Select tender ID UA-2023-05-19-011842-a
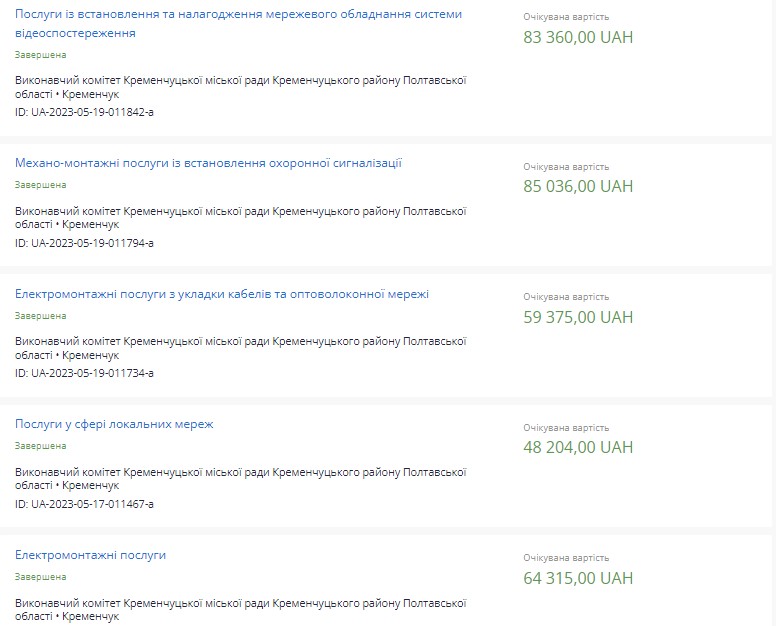 pyautogui.click(x=84, y=112)
